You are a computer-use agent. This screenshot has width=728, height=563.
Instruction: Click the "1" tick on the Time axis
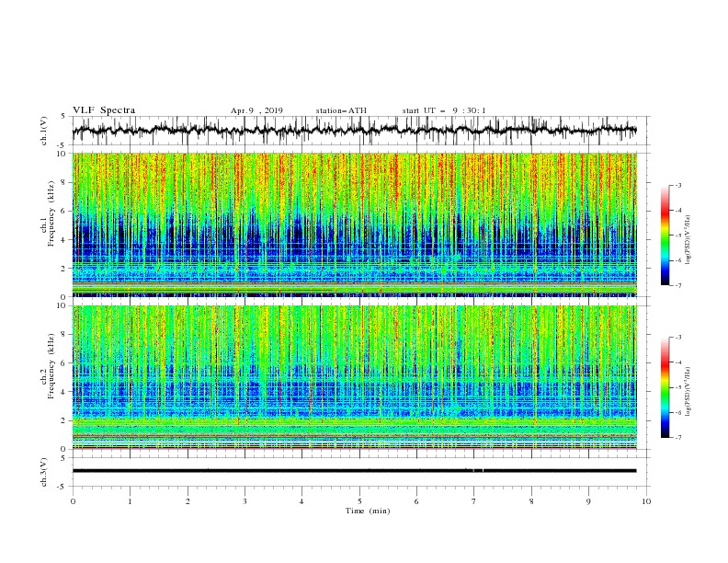point(130,501)
